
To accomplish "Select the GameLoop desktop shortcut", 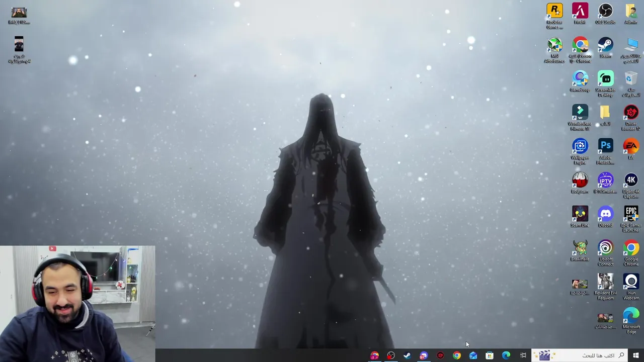I will (580, 82).
